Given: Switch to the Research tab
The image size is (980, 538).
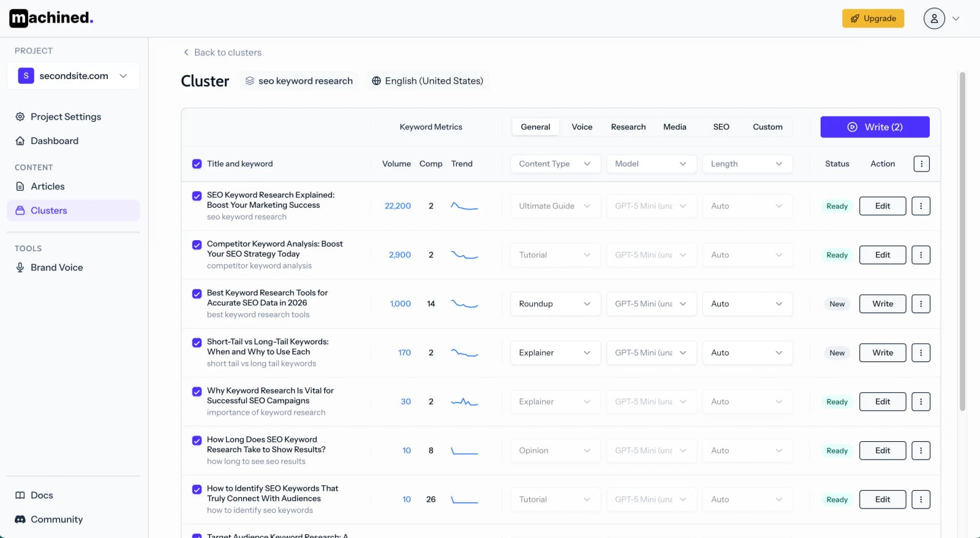Looking at the screenshot, I should (x=628, y=127).
